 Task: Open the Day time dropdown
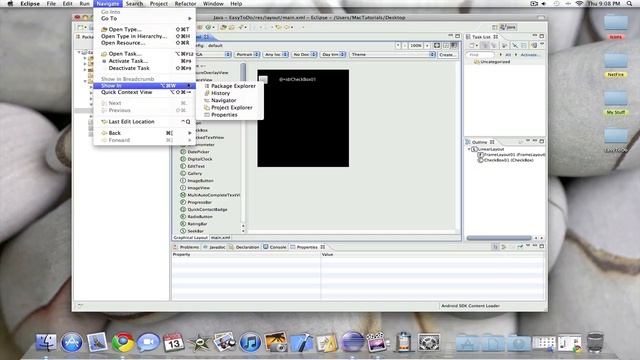333,54
